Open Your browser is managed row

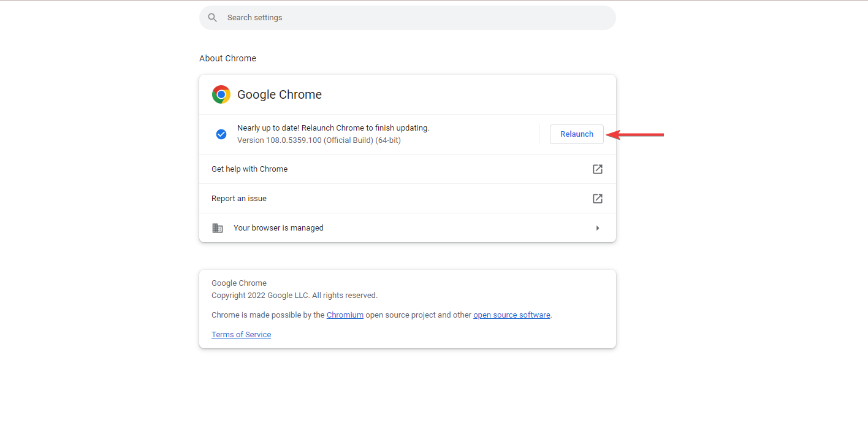(x=408, y=228)
